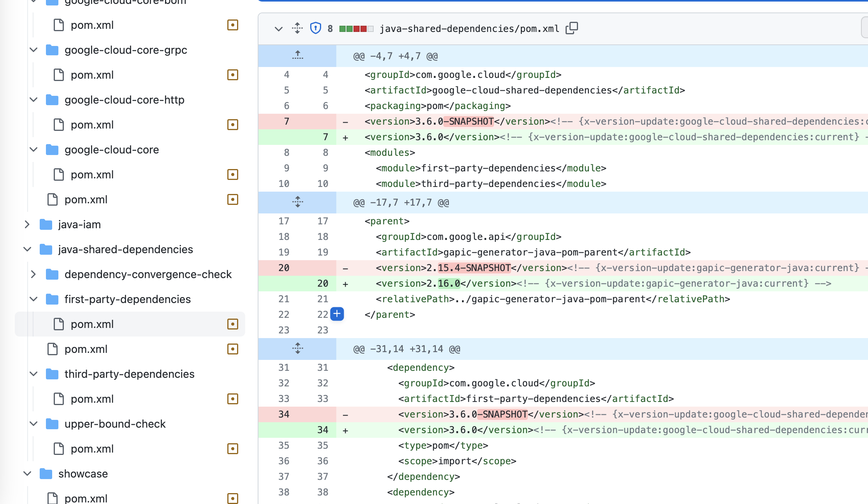The height and width of the screenshot is (504, 868).
Task: Select pom.xml under third-party-dependencies
Action: pyautogui.click(x=92, y=399)
